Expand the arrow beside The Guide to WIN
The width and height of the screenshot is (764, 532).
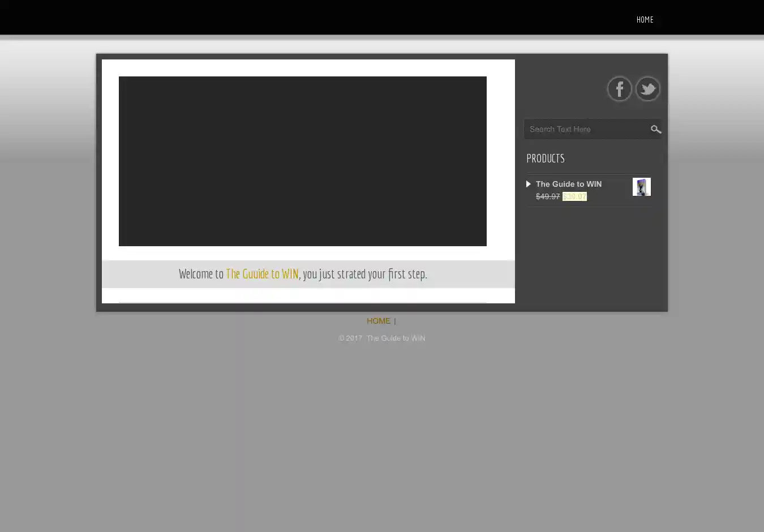529,184
